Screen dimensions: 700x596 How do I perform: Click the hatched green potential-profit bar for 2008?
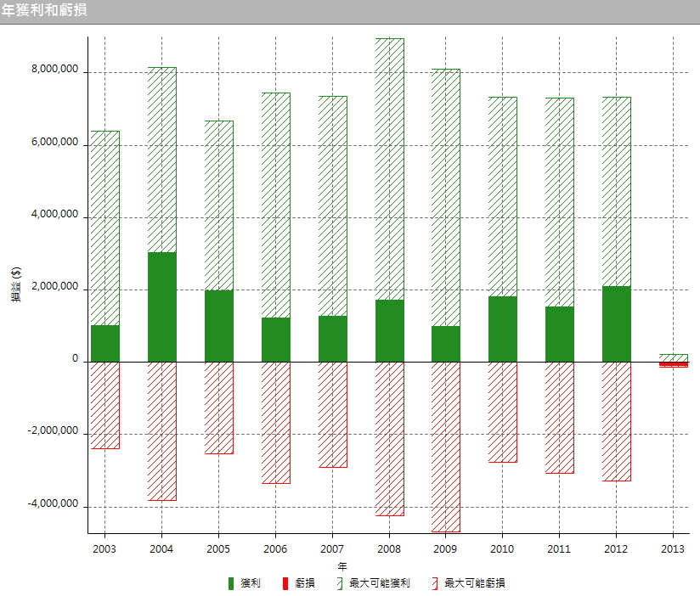[390, 170]
